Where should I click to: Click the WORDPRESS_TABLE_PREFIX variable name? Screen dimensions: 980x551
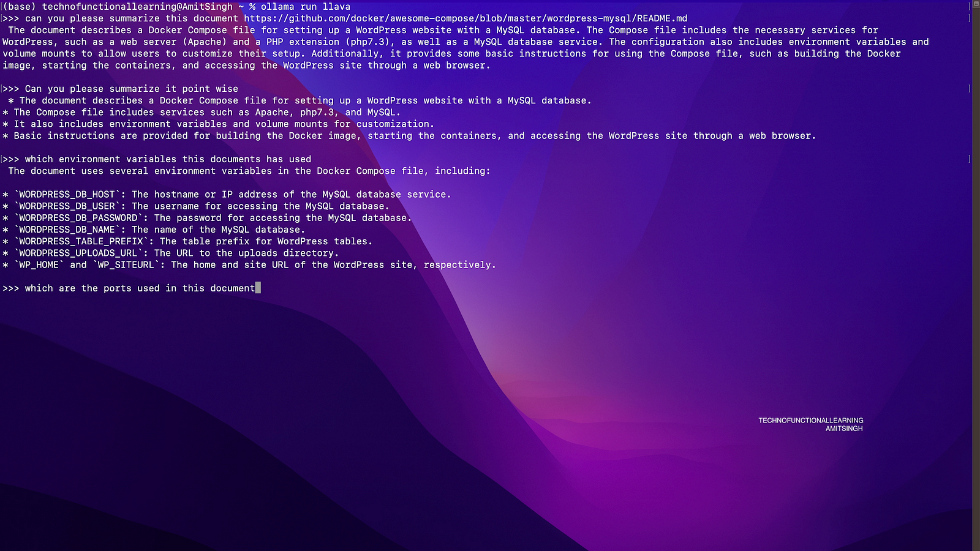(x=81, y=241)
